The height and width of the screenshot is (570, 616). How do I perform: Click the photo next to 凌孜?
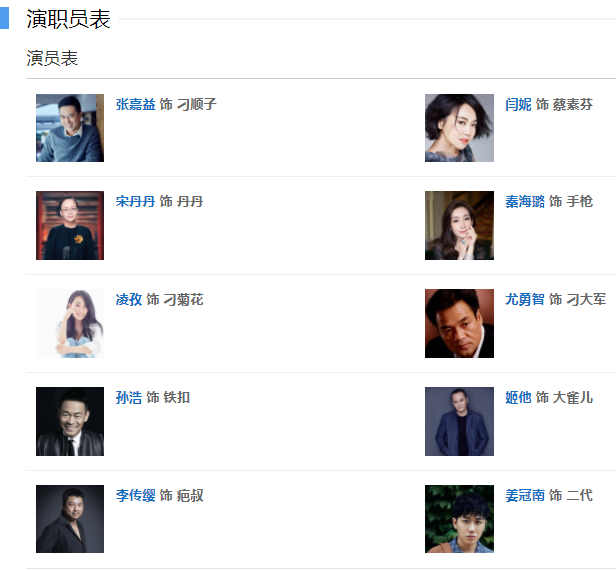70,324
